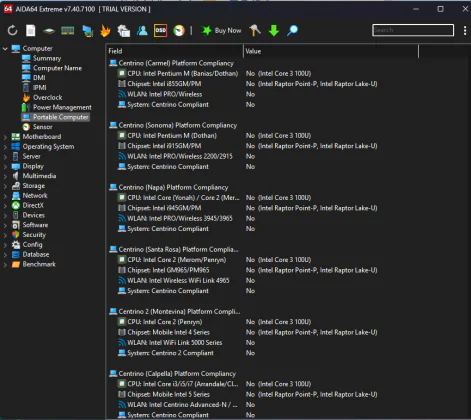Expand the Multimedia node arrow
Image resolution: width=471 pixels, height=420 pixels.
5,176
